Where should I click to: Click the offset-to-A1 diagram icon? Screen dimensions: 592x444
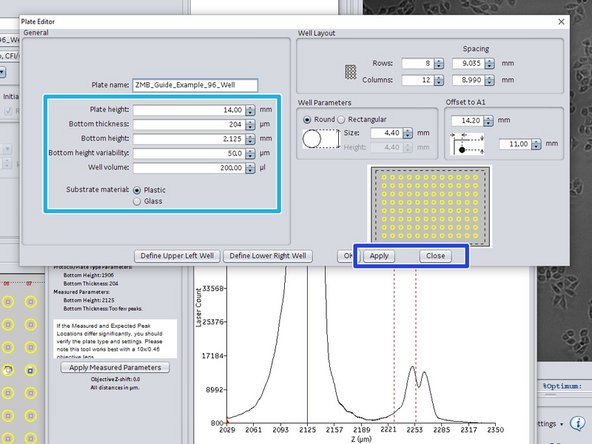(x=467, y=144)
